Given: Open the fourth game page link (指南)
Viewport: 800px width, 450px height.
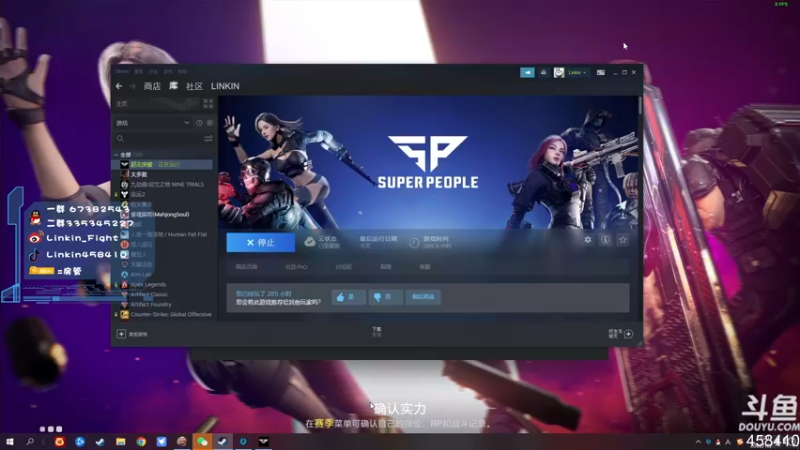Looking at the screenshot, I should 386,267.
